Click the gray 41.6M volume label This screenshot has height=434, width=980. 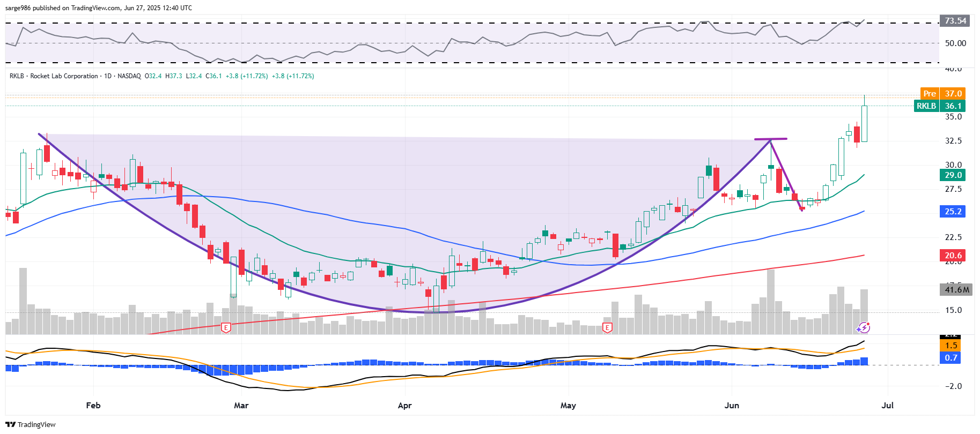956,290
